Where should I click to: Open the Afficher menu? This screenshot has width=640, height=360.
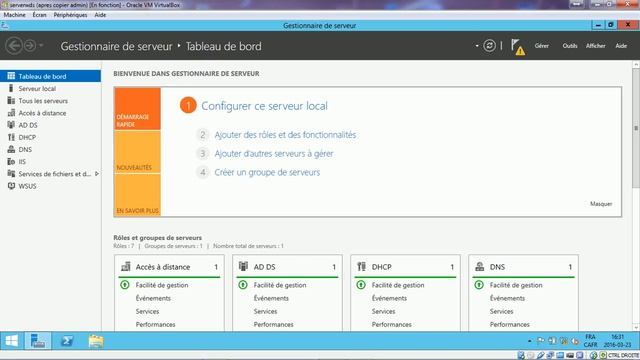(596, 46)
